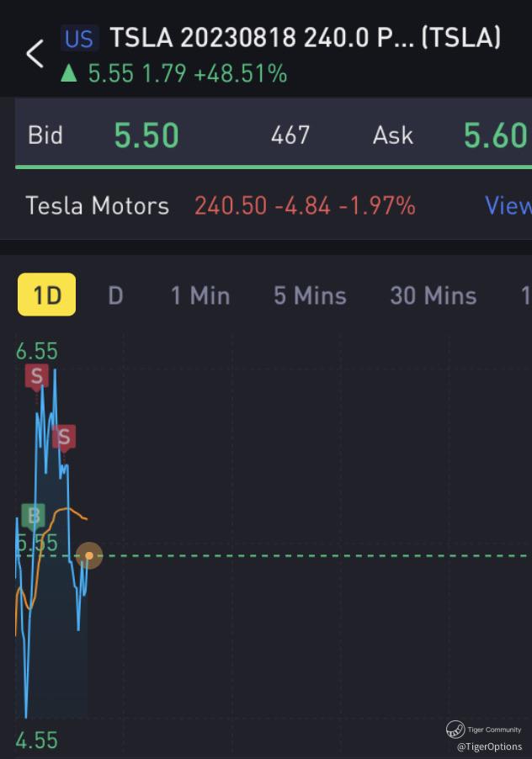Select the 1D chart tab
Image resolution: width=532 pixels, height=759 pixels.
[46, 295]
